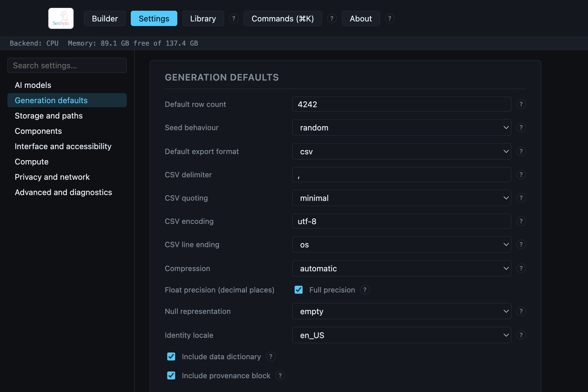
Task: Toggle Include data dictionary checkbox
Action: (x=171, y=356)
